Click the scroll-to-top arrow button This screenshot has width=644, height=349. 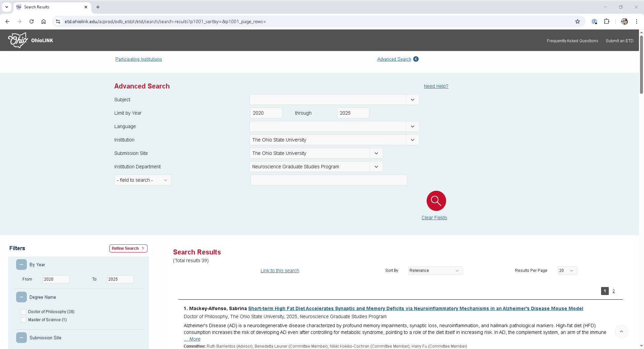622,332
